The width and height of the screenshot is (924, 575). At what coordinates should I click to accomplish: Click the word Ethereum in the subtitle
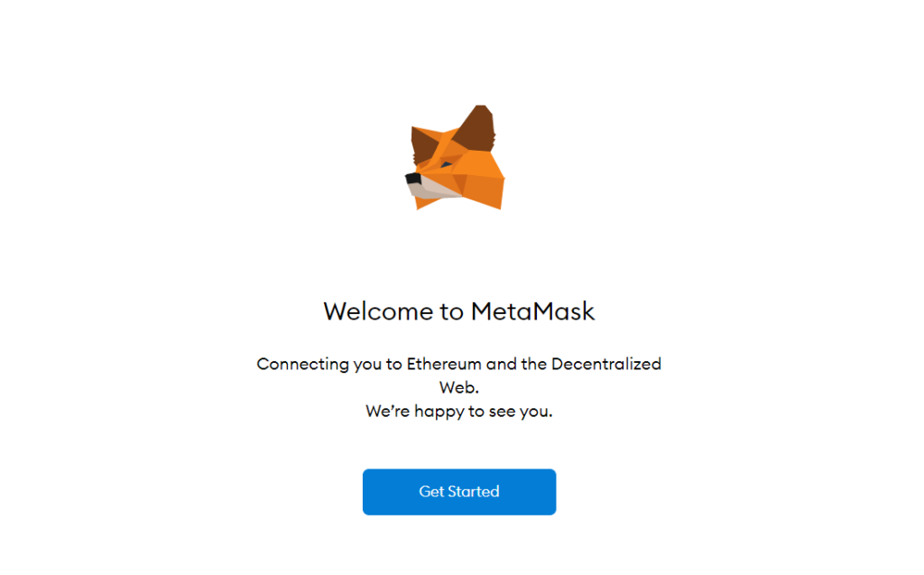tap(444, 364)
